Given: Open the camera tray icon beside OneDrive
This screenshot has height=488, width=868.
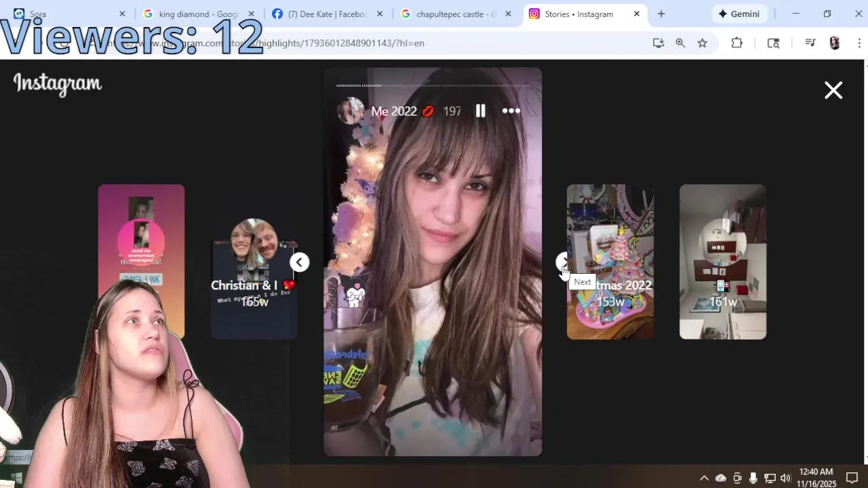Looking at the screenshot, I should point(737,478).
